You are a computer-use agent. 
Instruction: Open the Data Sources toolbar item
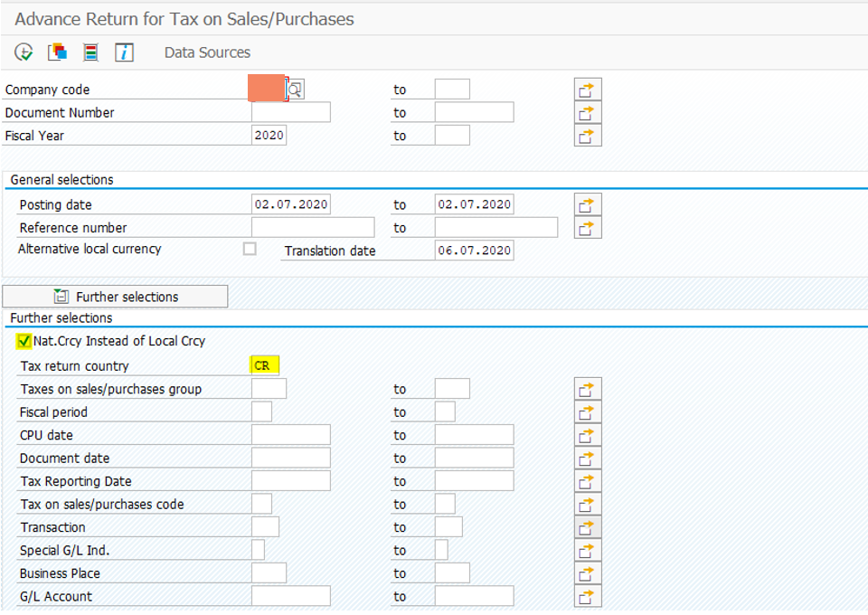tap(207, 52)
